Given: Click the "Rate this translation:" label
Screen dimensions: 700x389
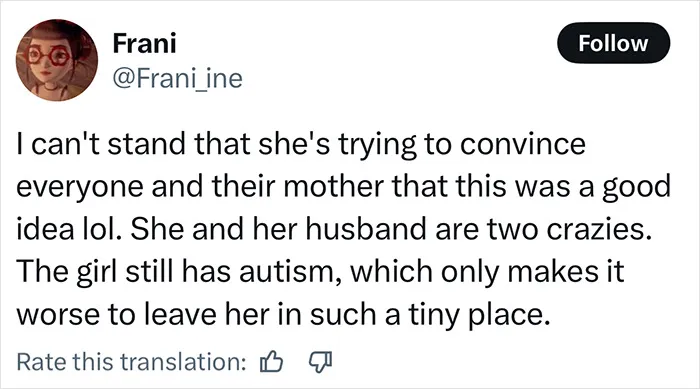Looking at the screenshot, I should tap(132, 362).
